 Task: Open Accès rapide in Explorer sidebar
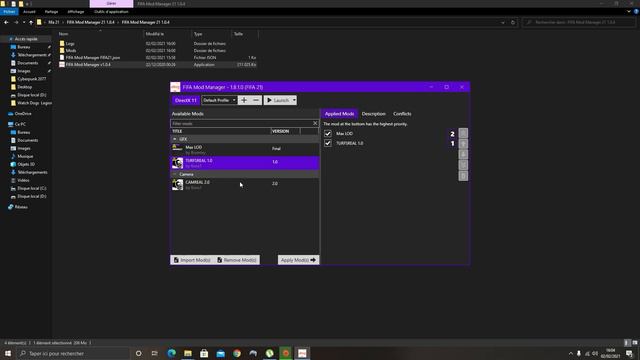26,39
